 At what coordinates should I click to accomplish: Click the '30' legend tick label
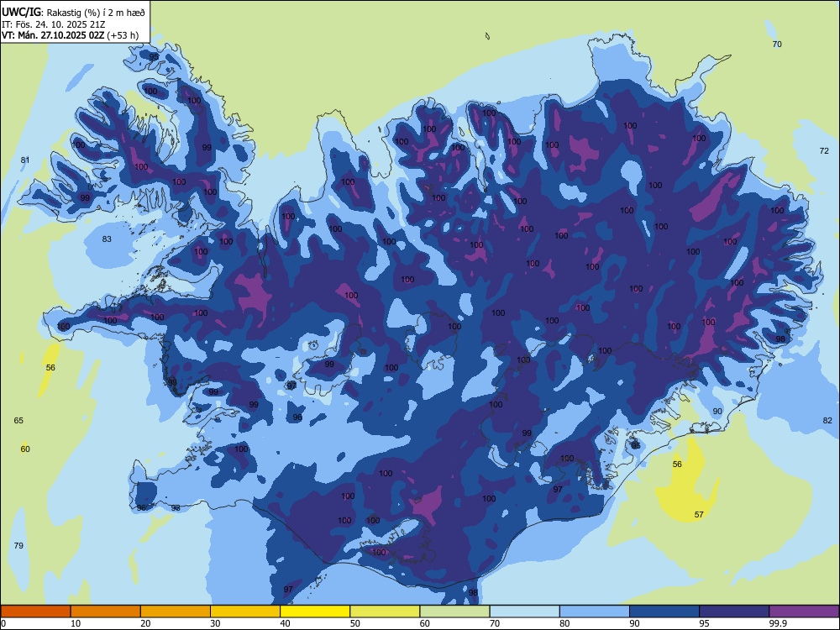point(215,623)
